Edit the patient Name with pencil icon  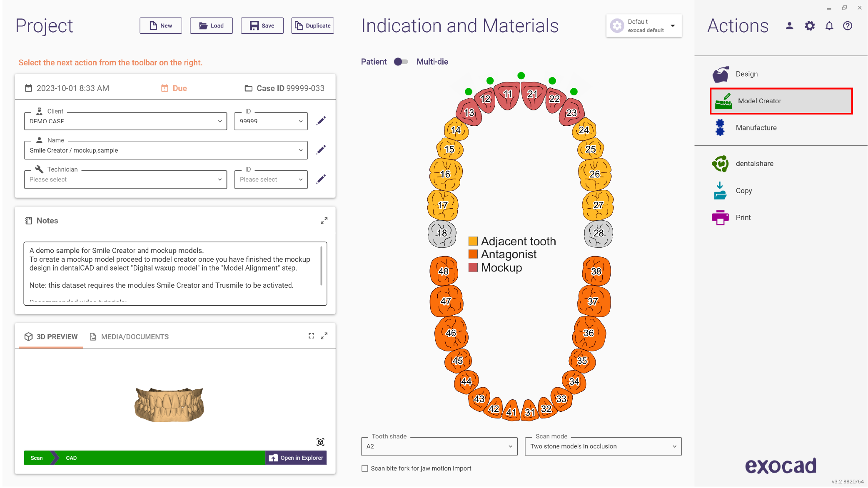tap(321, 150)
